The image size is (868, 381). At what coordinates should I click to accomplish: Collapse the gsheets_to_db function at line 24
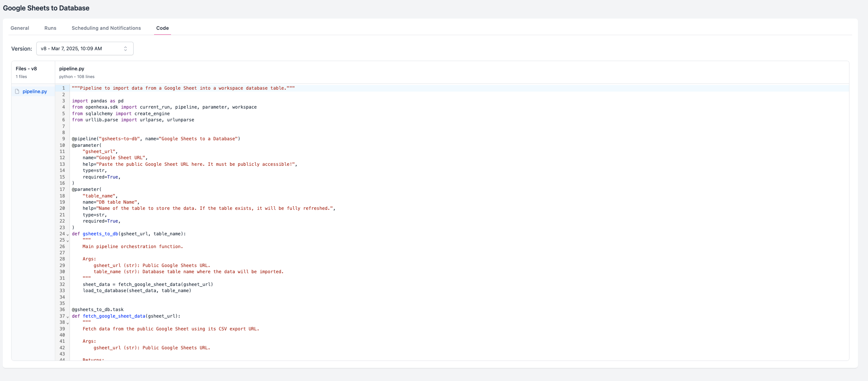point(67,235)
